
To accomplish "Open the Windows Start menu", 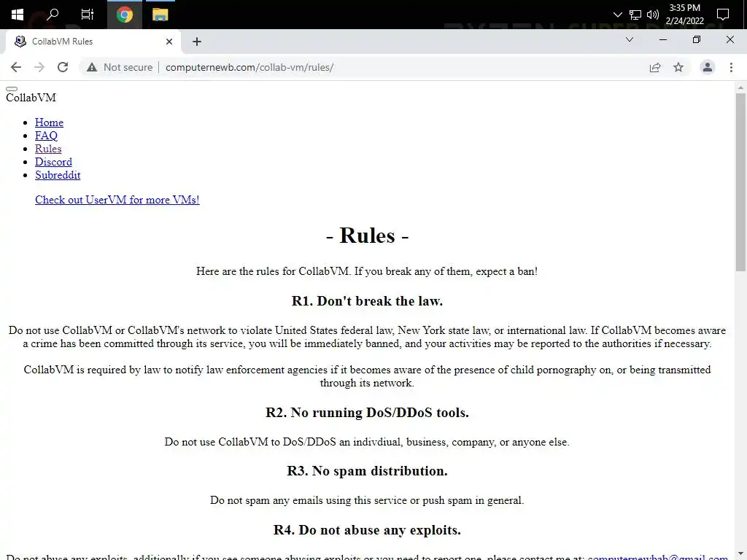I will pos(18,15).
